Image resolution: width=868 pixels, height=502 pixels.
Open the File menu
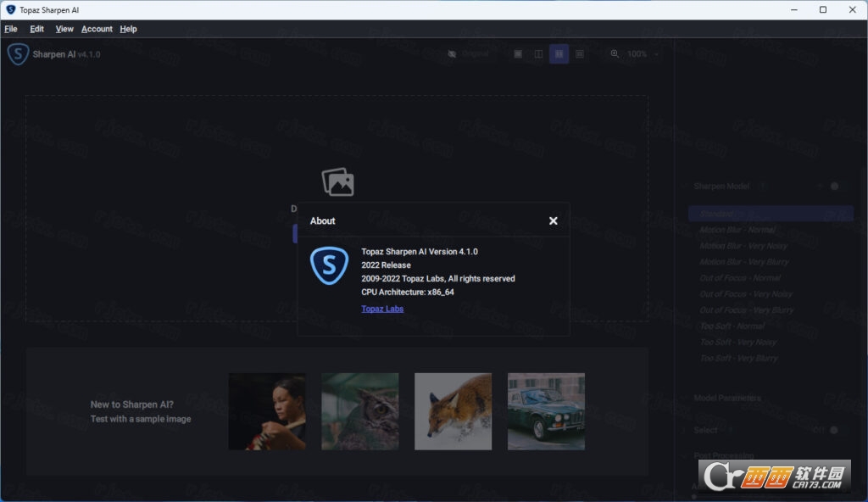(x=11, y=29)
